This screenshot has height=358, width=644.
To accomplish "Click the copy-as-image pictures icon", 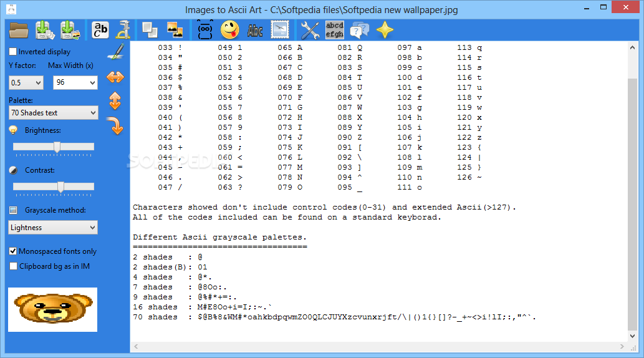I will point(175,30).
